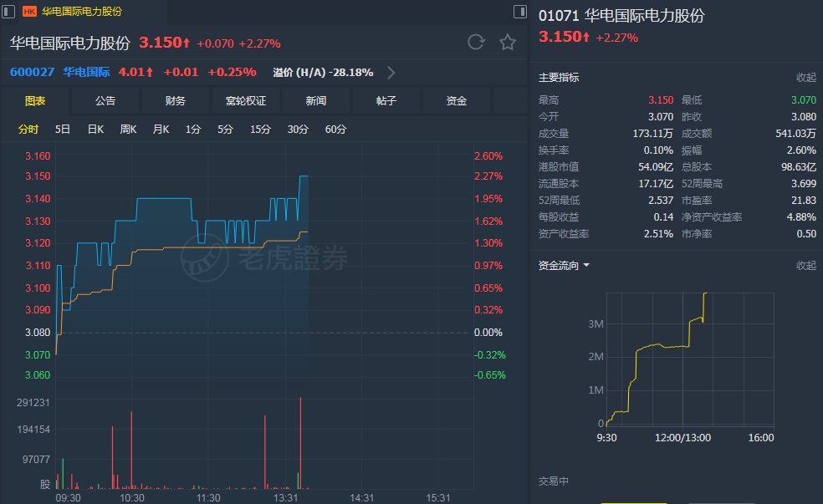
Task: Click the 成交量 value 173.11万
Action: click(x=653, y=133)
